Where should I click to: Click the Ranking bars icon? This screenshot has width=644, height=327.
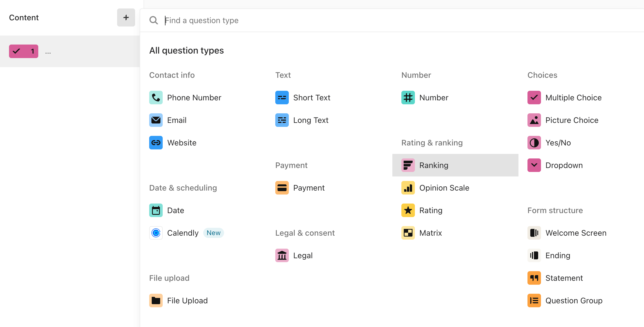pyautogui.click(x=408, y=165)
